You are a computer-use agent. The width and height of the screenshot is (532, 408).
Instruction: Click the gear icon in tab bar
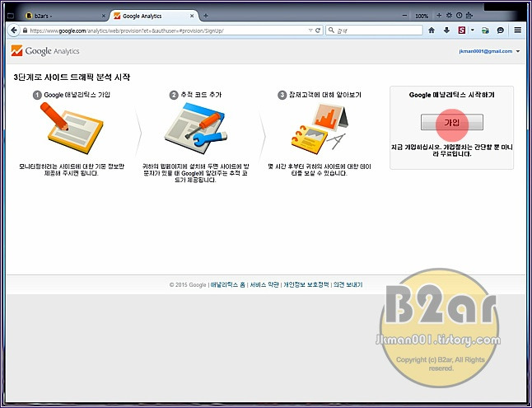point(449,16)
